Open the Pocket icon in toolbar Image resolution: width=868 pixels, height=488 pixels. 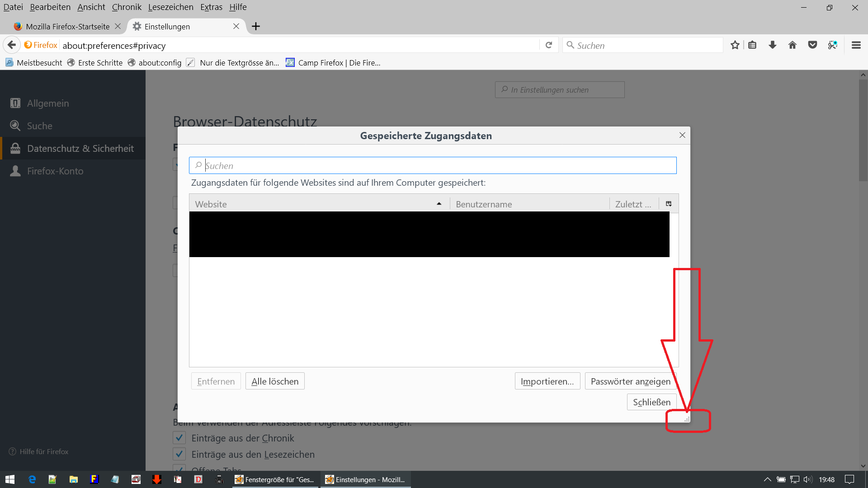[812, 45]
